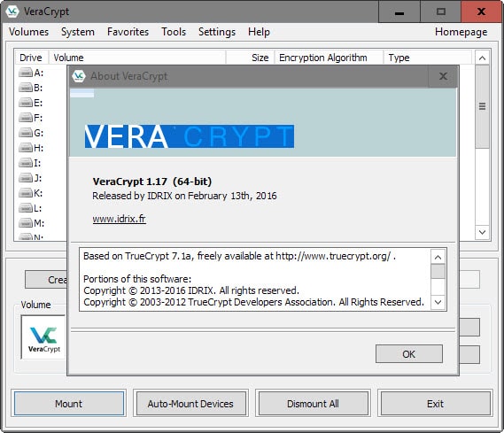Click the license text scrollbar thumb
This screenshot has width=504, height=433.
click(438, 272)
